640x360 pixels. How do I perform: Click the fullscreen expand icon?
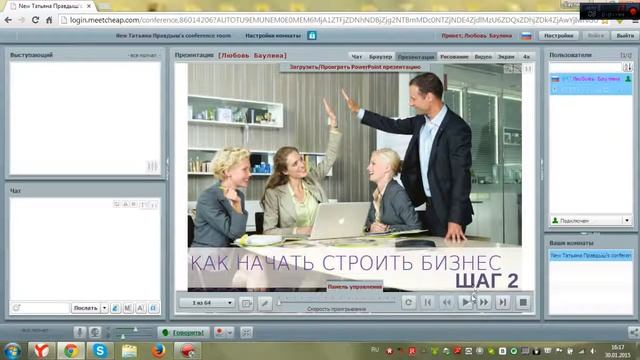click(246, 333)
